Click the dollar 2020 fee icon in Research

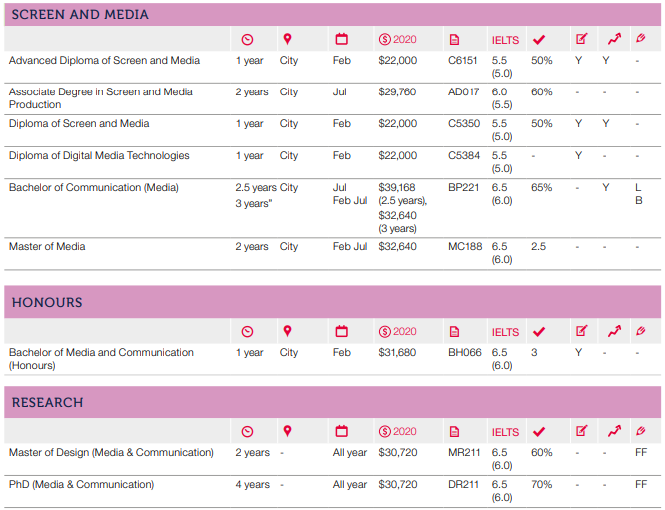tap(397, 432)
